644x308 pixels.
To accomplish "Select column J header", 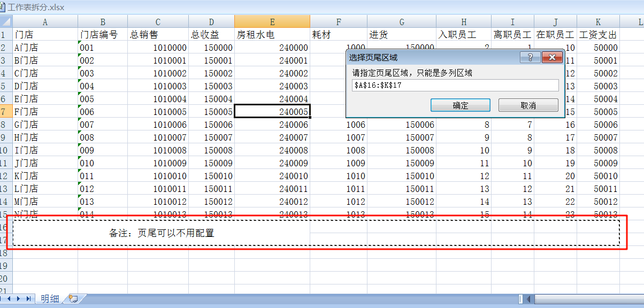I will (x=555, y=22).
